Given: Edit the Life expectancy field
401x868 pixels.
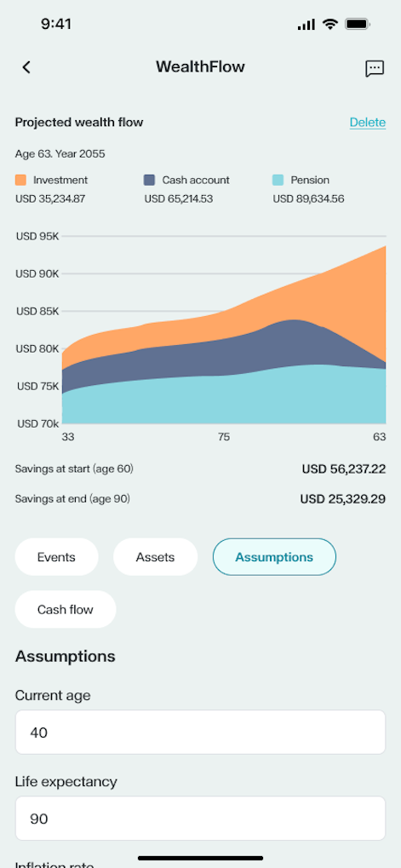Looking at the screenshot, I should click(x=200, y=819).
